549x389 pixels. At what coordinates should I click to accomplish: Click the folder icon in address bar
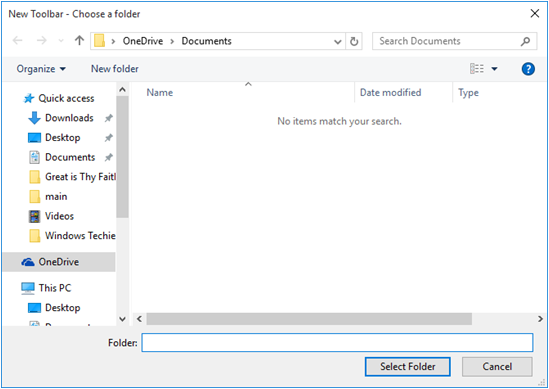(x=100, y=41)
